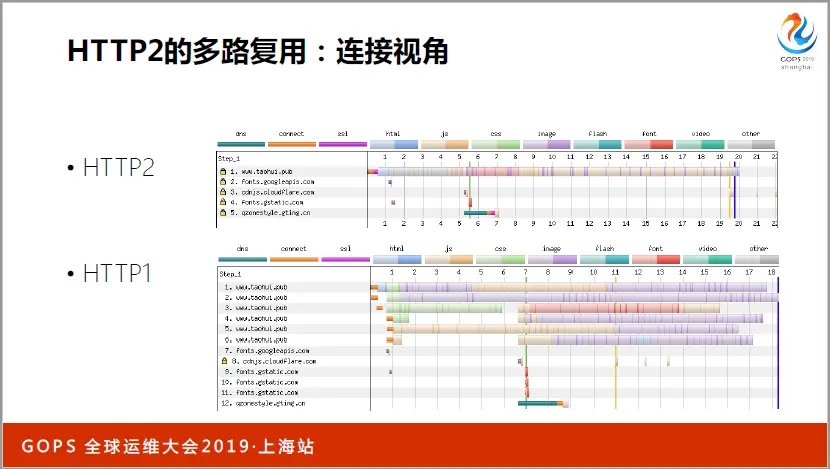Pick connect color bar in HTTP1 legend
The height and width of the screenshot is (469, 830).
[294, 259]
